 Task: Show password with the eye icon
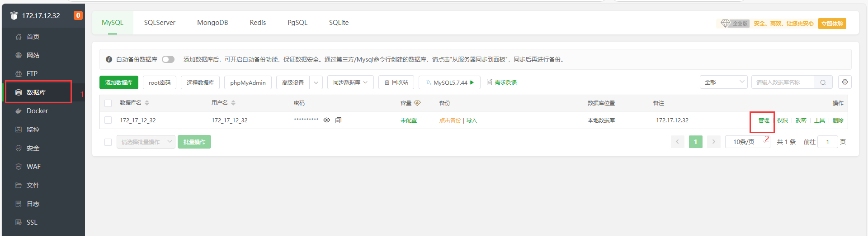[x=326, y=120]
